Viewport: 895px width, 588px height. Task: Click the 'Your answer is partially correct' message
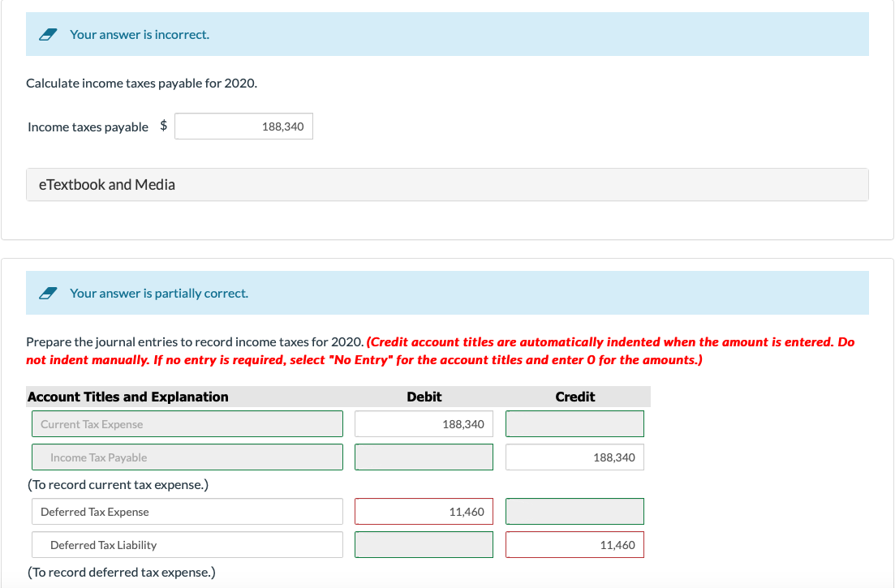(158, 293)
